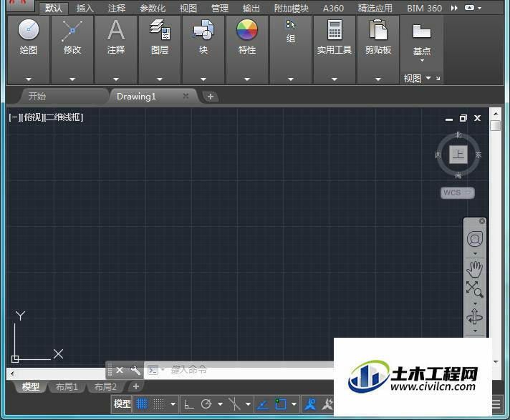The width and height of the screenshot is (510, 420).
Task: Switch to the 管理 ribbon tab
Action: (x=220, y=8)
